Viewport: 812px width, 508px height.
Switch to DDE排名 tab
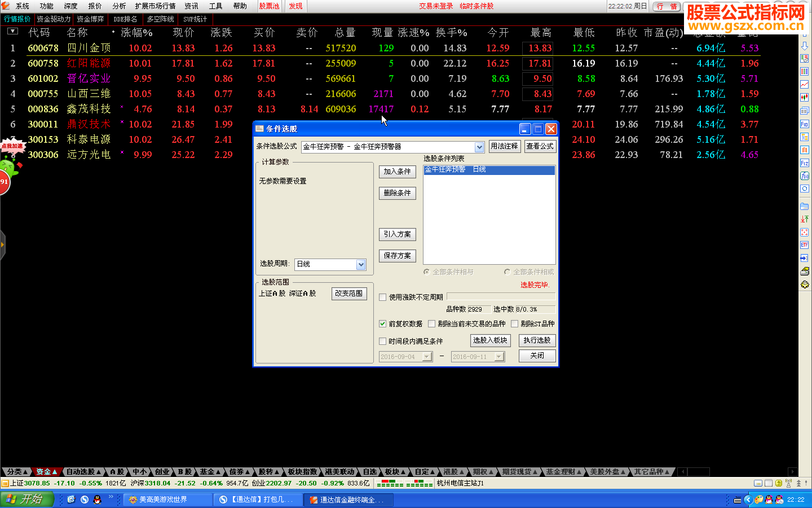(x=125, y=19)
